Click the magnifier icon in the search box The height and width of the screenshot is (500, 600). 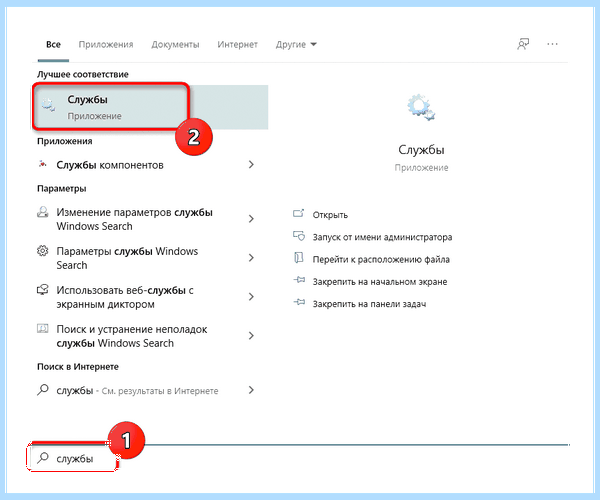click(43, 458)
